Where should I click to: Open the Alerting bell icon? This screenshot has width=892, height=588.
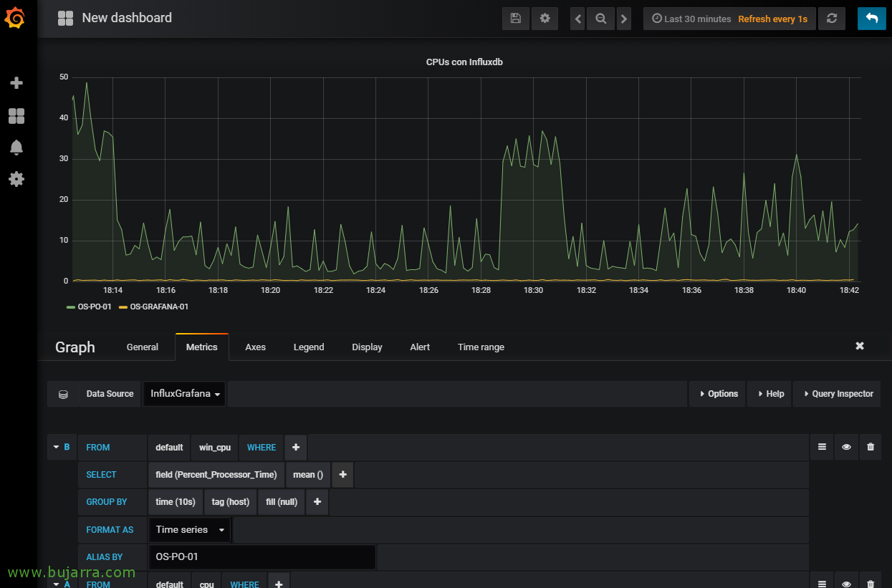(x=16, y=148)
